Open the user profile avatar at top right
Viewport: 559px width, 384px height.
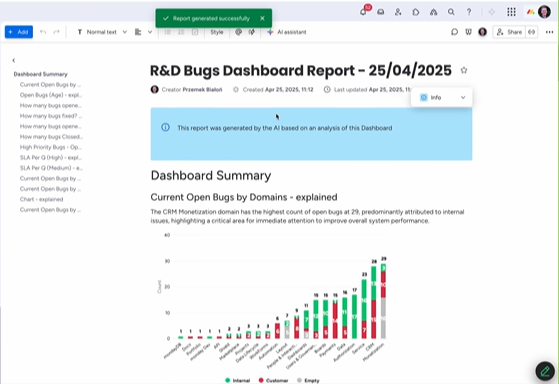[544, 12]
